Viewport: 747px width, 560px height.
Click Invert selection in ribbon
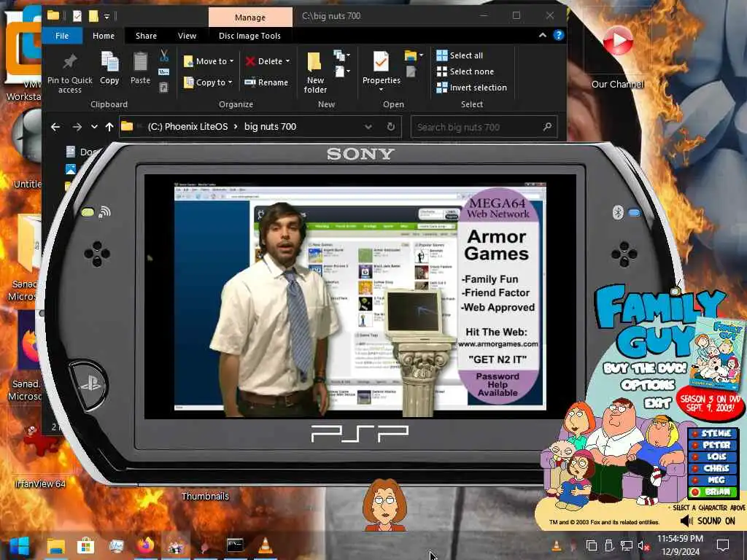[472, 87]
